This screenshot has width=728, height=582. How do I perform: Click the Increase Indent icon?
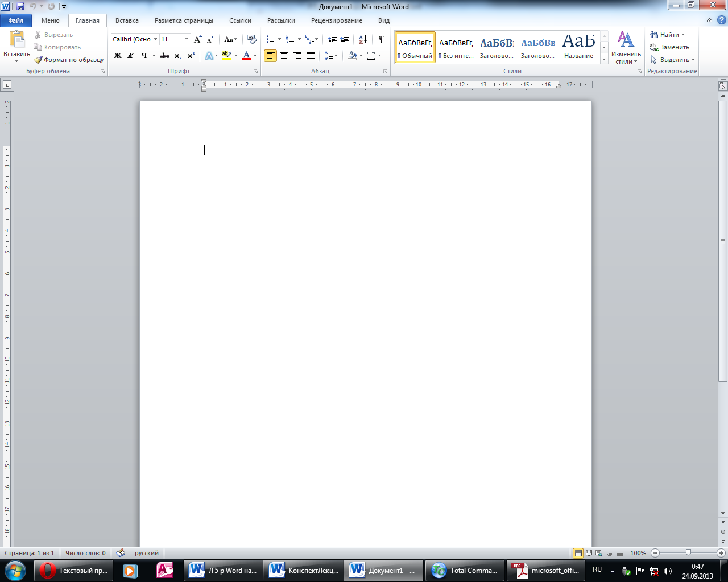click(x=345, y=39)
